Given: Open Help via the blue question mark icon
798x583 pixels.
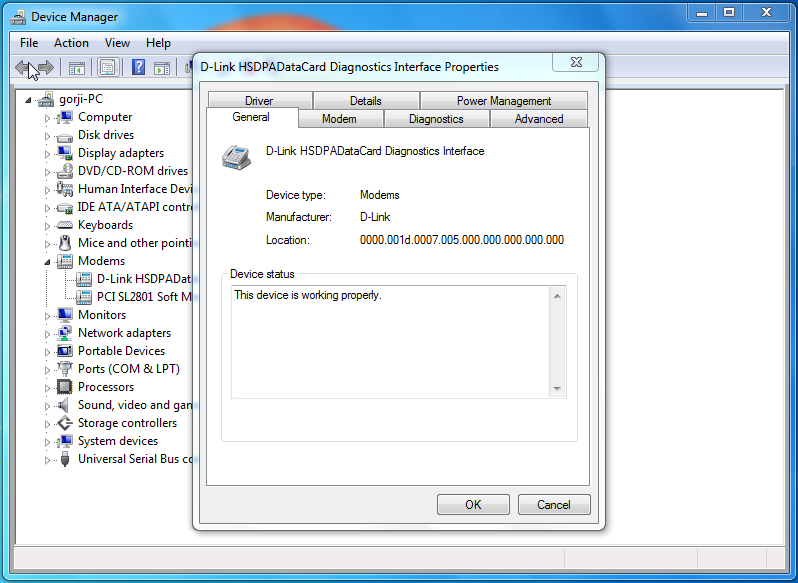Looking at the screenshot, I should tap(138, 67).
